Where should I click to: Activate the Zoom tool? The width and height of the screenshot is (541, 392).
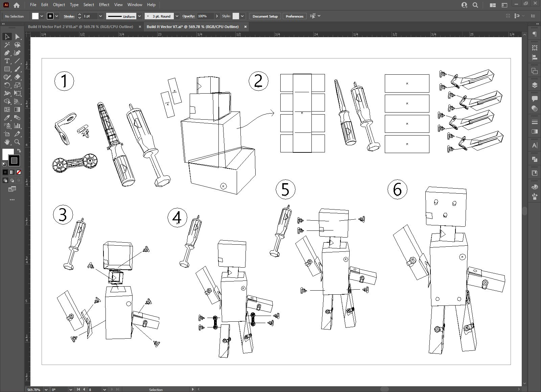pyautogui.click(x=17, y=142)
